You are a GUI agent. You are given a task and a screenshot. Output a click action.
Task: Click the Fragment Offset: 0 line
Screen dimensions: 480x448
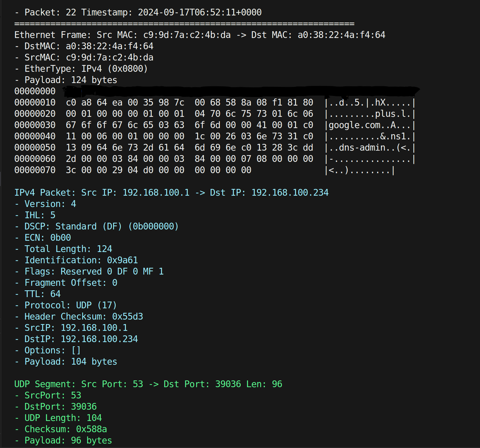pos(66,283)
